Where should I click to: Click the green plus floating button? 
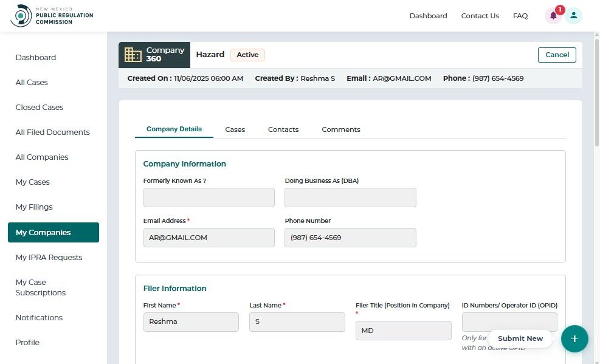click(x=574, y=338)
